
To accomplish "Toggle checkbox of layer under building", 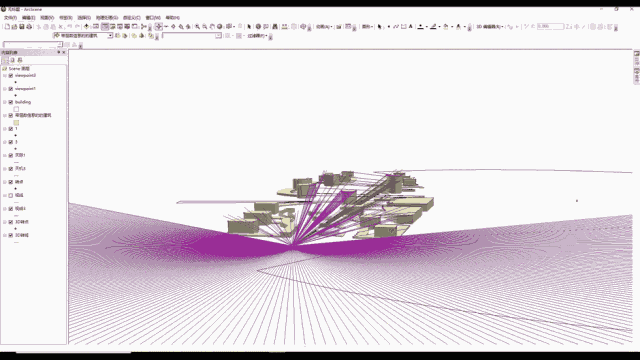I will pos(11,116).
